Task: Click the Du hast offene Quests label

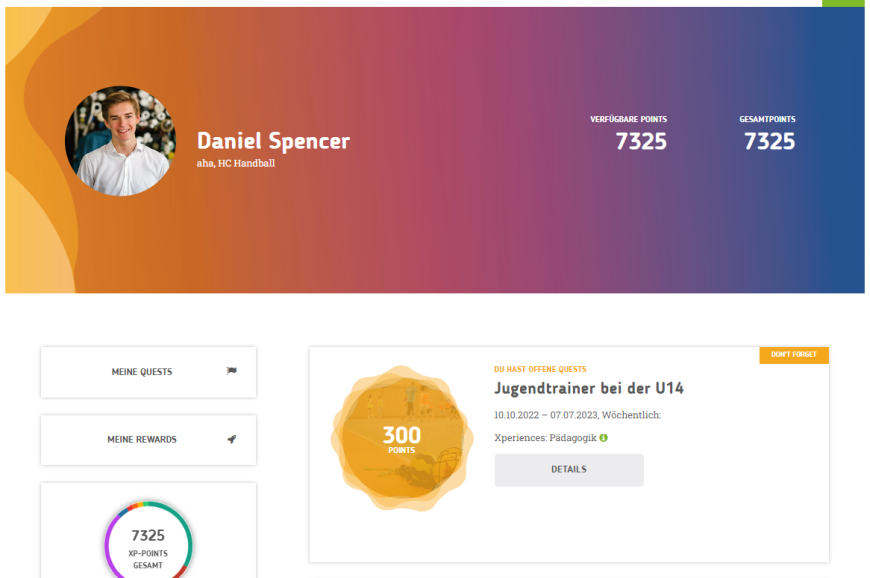Action: click(x=540, y=369)
